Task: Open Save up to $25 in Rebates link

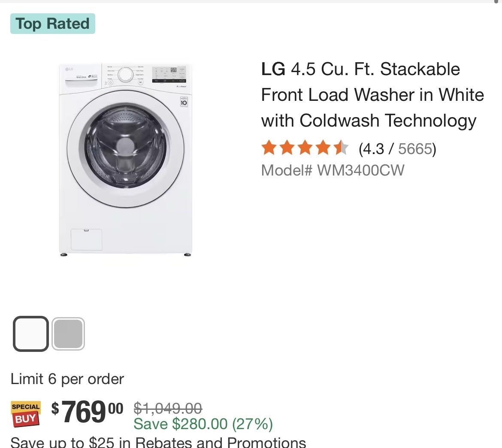Action: tap(158, 442)
